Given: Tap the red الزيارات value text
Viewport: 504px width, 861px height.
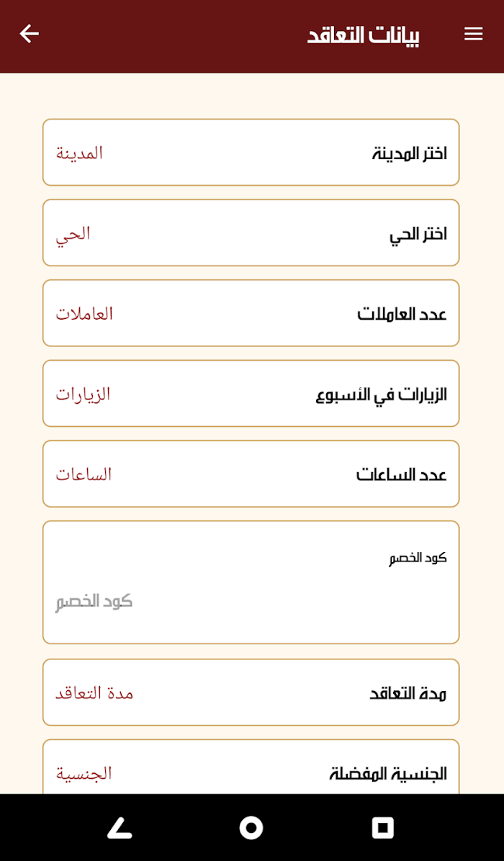Looking at the screenshot, I should pyautogui.click(x=83, y=395).
